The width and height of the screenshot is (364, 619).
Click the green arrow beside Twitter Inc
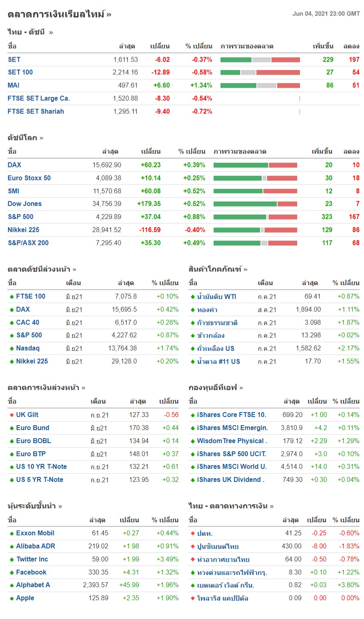click(12, 559)
